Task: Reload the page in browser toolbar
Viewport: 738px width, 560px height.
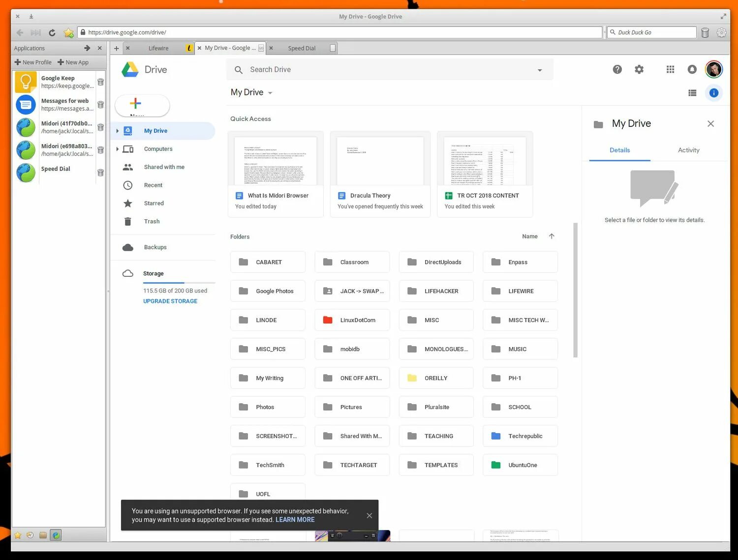Action: (x=52, y=32)
